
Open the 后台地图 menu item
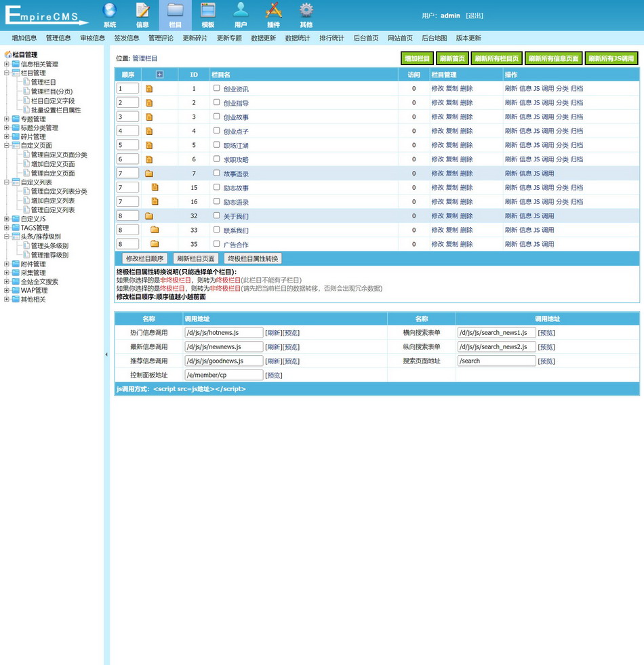(434, 38)
